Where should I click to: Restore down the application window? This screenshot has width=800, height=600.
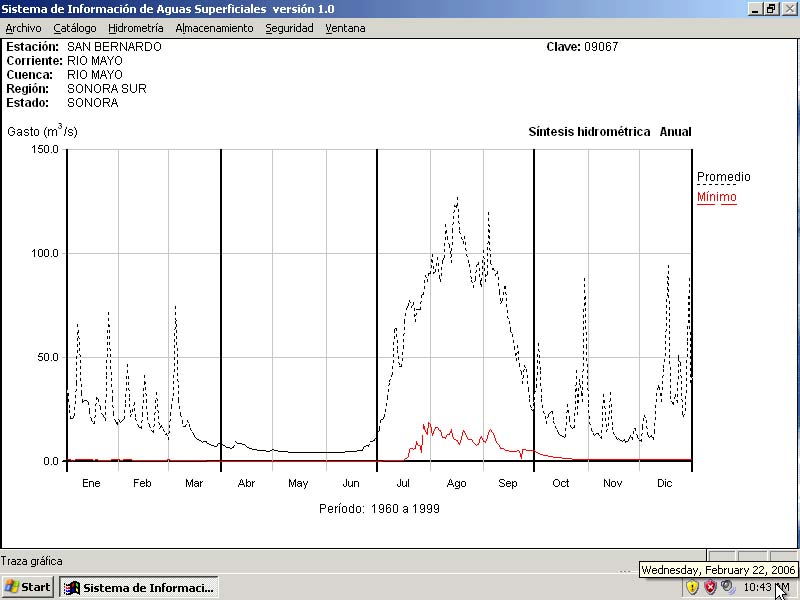[771, 8]
